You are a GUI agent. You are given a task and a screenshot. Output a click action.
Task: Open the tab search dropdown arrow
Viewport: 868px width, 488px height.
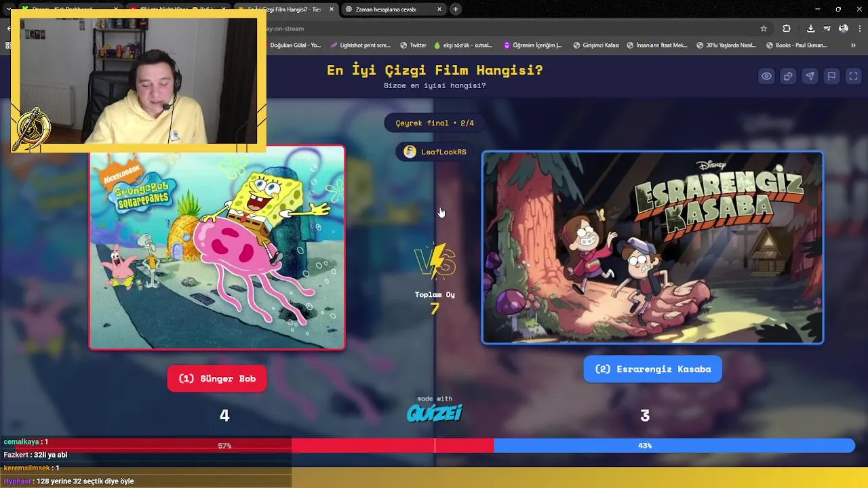pos(8,9)
